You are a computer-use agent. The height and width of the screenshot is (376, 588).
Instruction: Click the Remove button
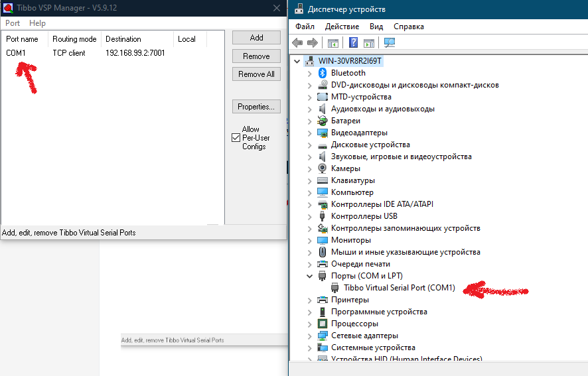256,56
